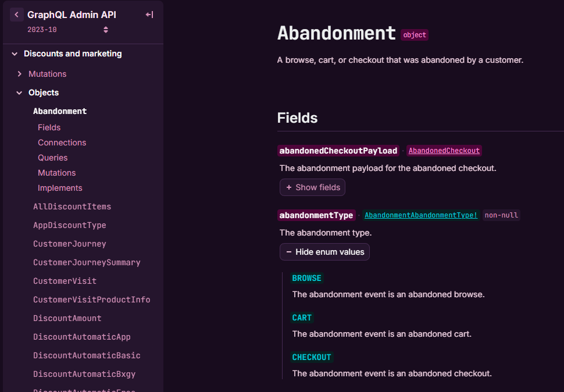Click the plus icon on Show fields
This screenshot has height=392, width=564.
pos(289,187)
